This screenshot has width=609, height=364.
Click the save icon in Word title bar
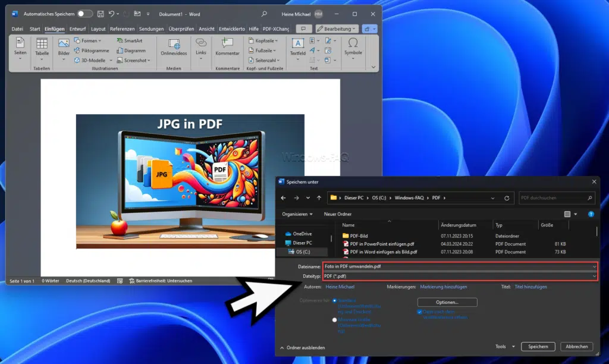tap(101, 14)
